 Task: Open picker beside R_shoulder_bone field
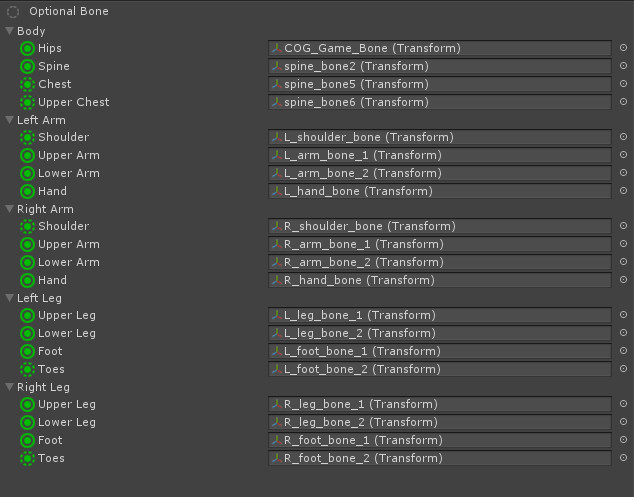(x=623, y=226)
